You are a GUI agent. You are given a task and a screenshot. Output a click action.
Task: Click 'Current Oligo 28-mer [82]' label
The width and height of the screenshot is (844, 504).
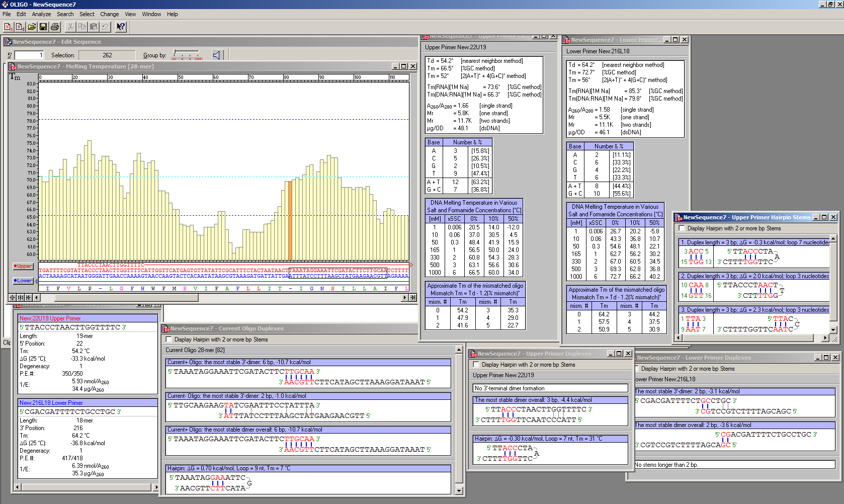195,350
